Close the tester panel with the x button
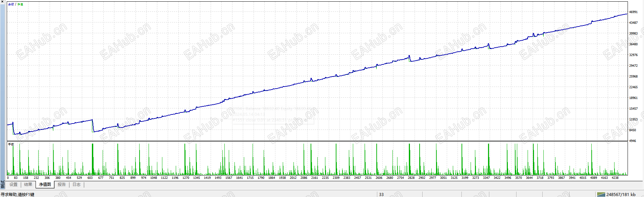644x197 pixels. click(x=2, y=2)
